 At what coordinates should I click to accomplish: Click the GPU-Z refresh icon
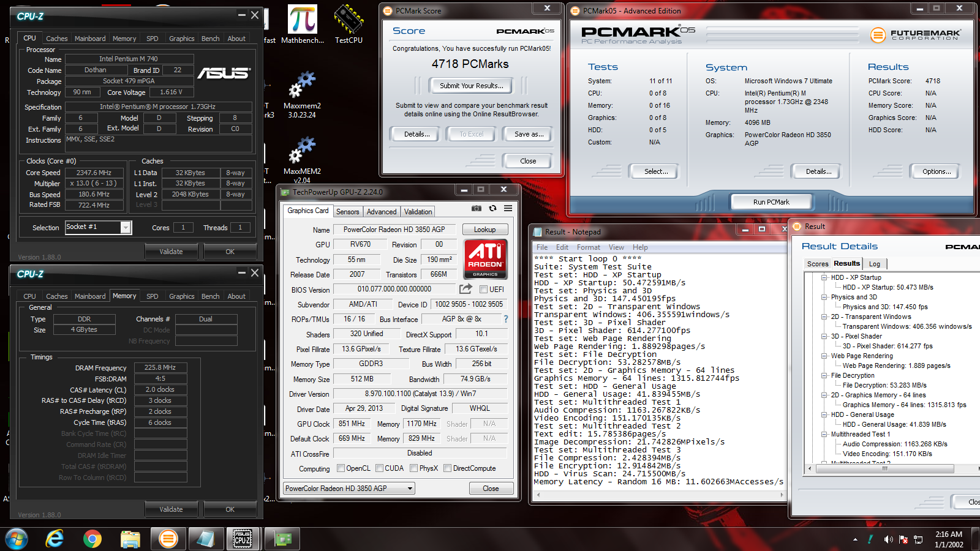coord(492,209)
